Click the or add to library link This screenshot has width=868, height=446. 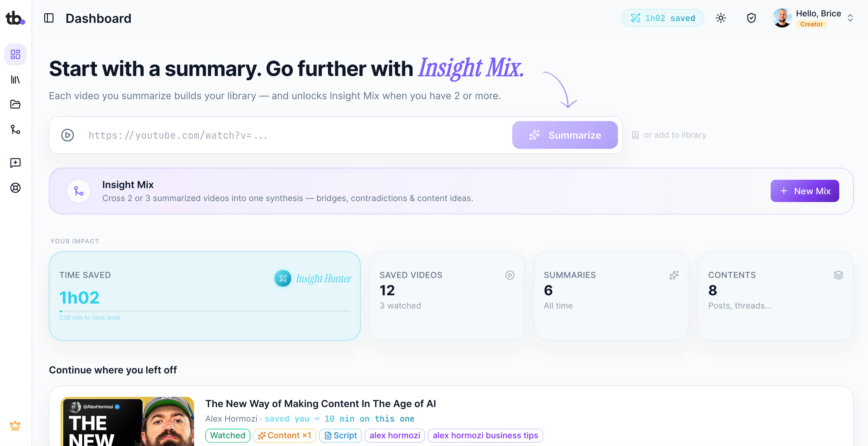coord(669,135)
